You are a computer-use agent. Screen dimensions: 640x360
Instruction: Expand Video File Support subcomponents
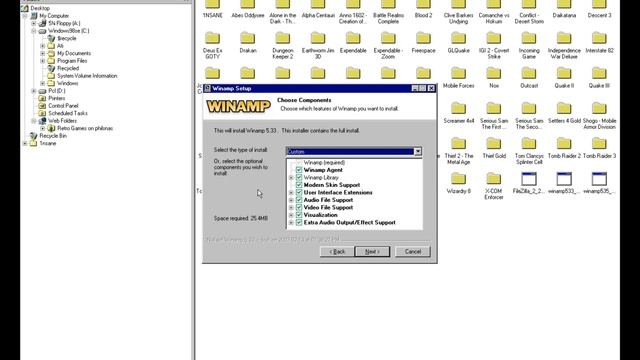pyautogui.click(x=291, y=207)
